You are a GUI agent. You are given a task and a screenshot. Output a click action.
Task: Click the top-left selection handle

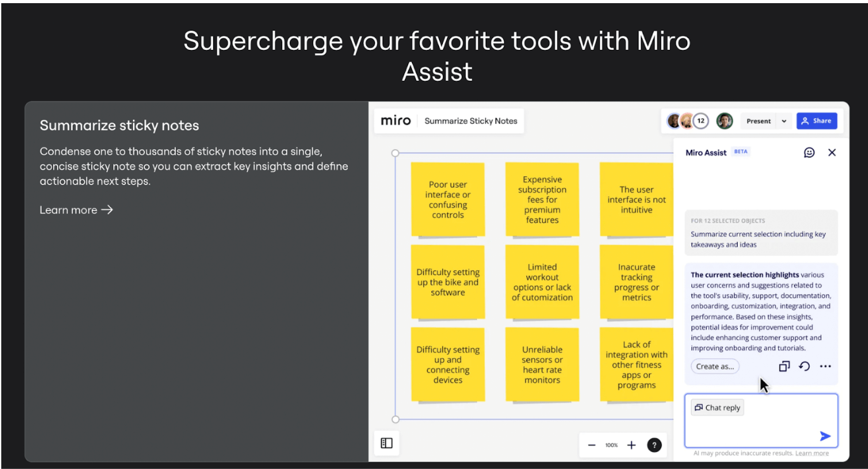(395, 153)
